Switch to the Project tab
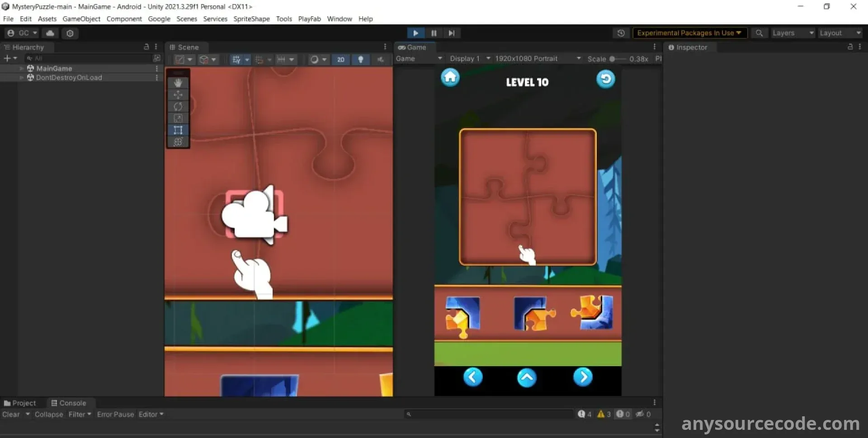Image resolution: width=868 pixels, height=438 pixels. [20, 403]
